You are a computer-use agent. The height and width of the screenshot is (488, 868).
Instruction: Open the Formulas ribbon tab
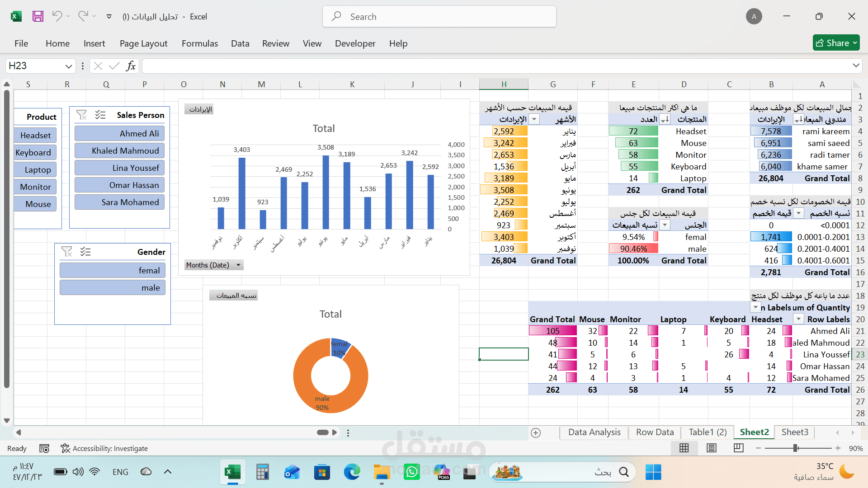[200, 43]
